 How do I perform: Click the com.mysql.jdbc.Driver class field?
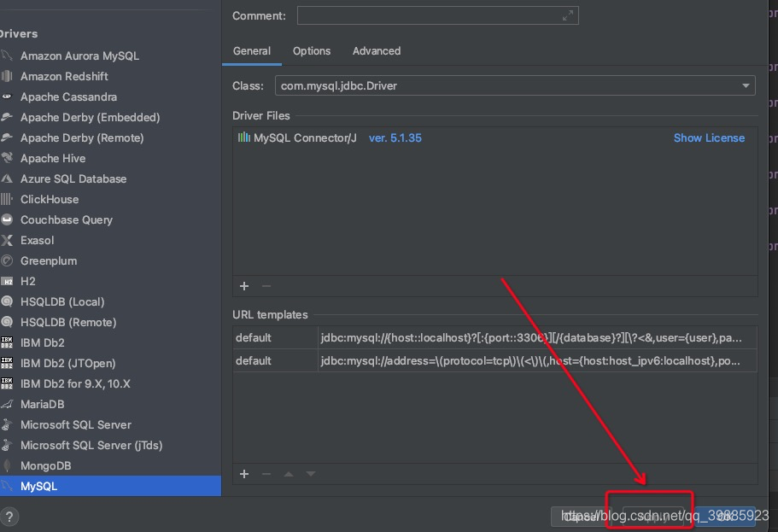tap(515, 86)
